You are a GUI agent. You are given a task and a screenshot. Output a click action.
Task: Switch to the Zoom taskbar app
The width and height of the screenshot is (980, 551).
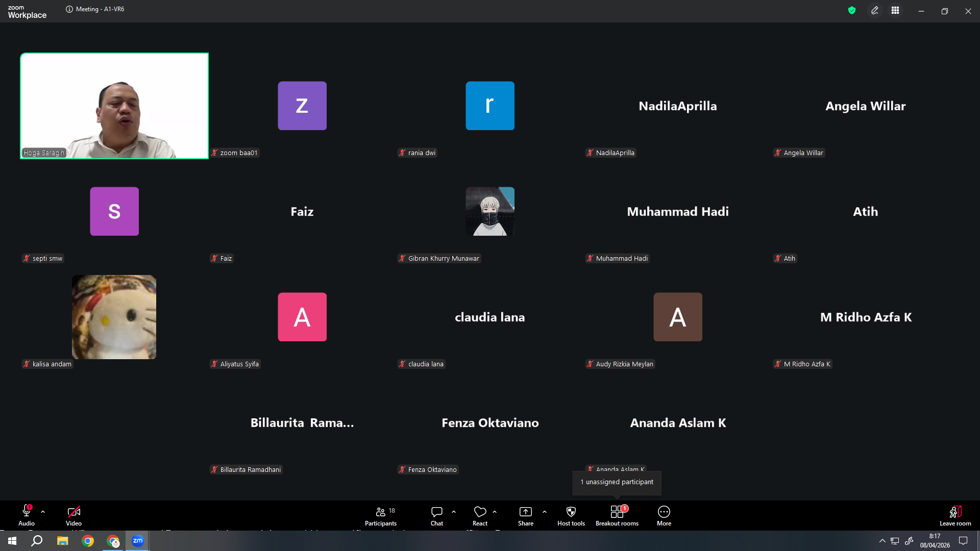pyautogui.click(x=138, y=541)
